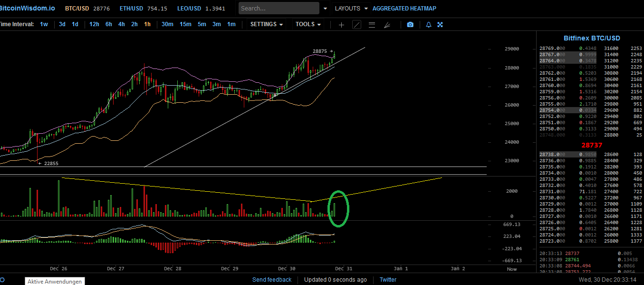The height and width of the screenshot is (285, 644).
Task: Open the AGGREGATED HEATMAP link
Action: (404, 9)
